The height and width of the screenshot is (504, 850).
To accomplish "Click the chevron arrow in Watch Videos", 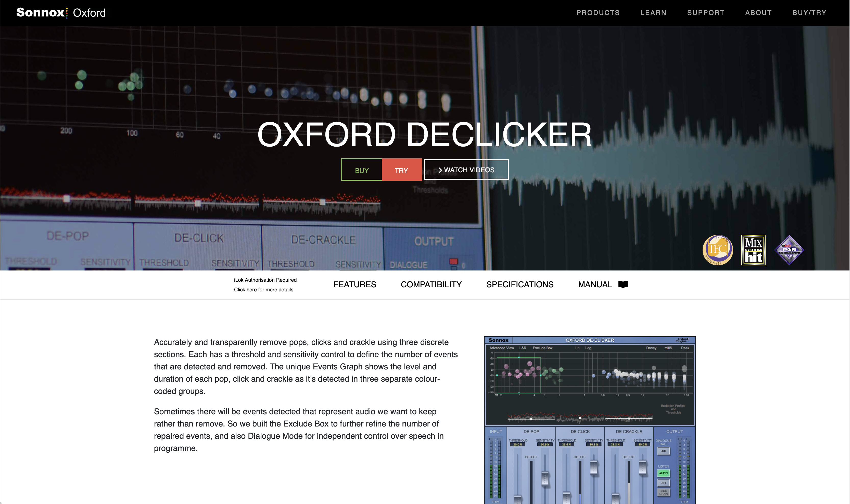I will point(440,170).
